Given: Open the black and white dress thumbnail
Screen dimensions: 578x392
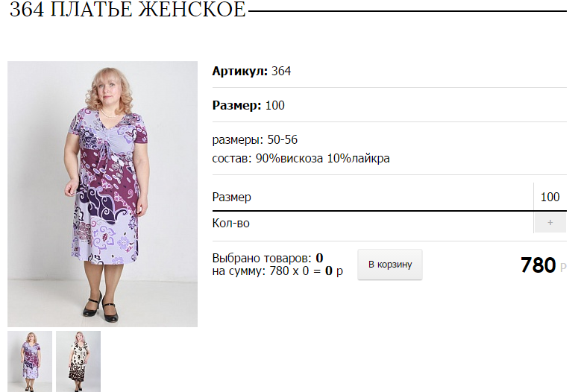Looking at the screenshot, I should tap(78, 361).
